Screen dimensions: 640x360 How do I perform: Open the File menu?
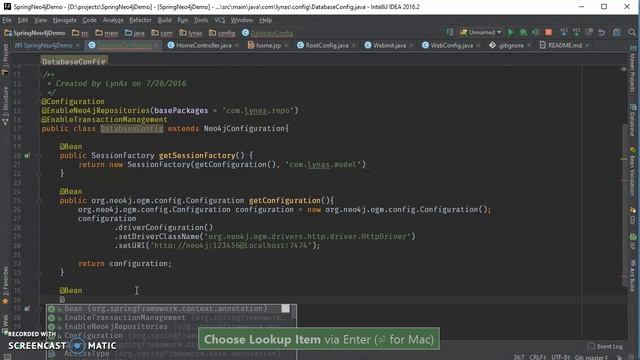click(7, 20)
